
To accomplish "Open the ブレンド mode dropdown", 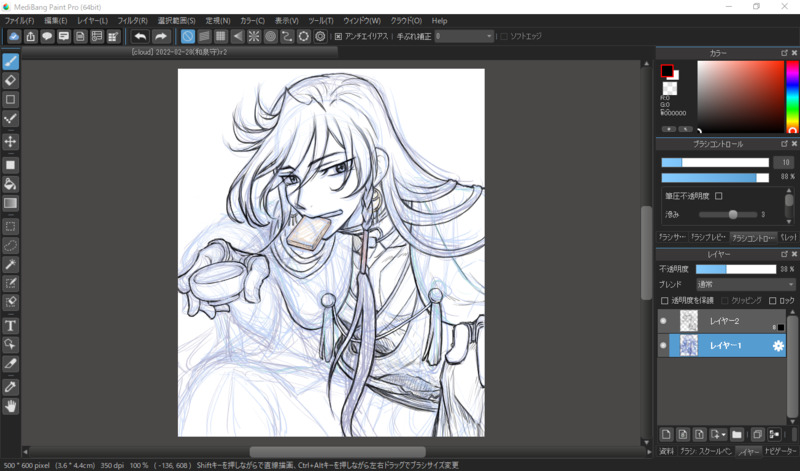I will pyautogui.click(x=745, y=284).
